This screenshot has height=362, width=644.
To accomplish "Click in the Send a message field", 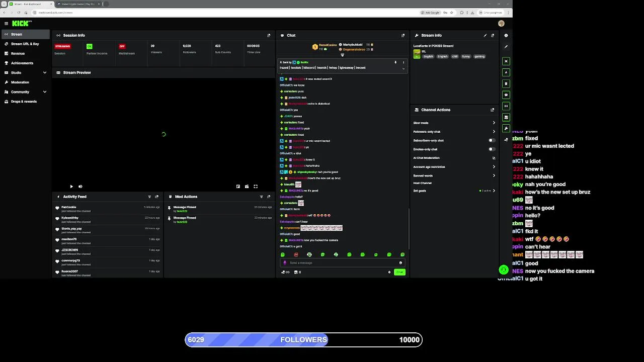I will pyautogui.click(x=342, y=262).
